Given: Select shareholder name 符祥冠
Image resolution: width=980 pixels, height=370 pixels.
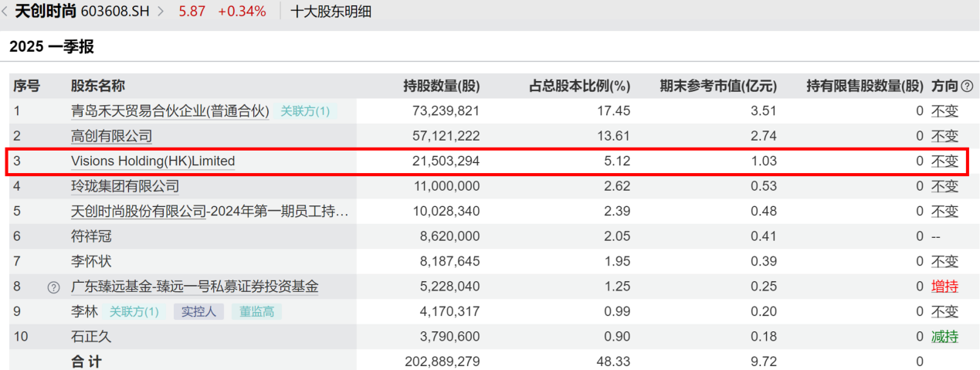Looking at the screenshot, I should coord(91,236).
